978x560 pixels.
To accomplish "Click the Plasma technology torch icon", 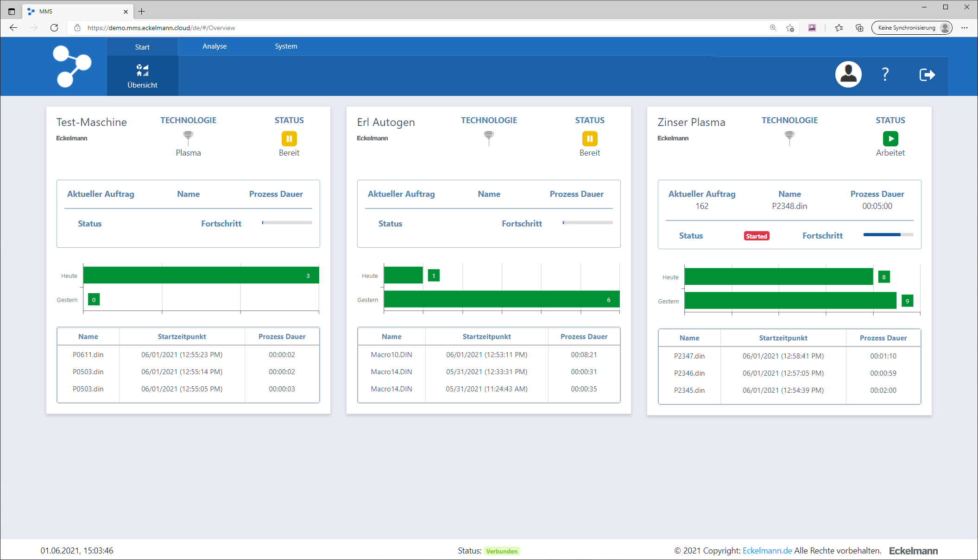I will [x=188, y=138].
